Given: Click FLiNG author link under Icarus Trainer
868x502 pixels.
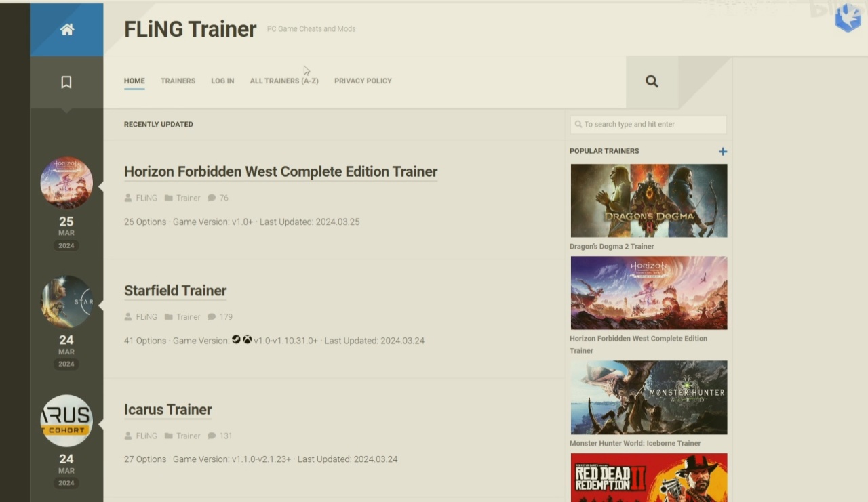Looking at the screenshot, I should tap(146, 436).
